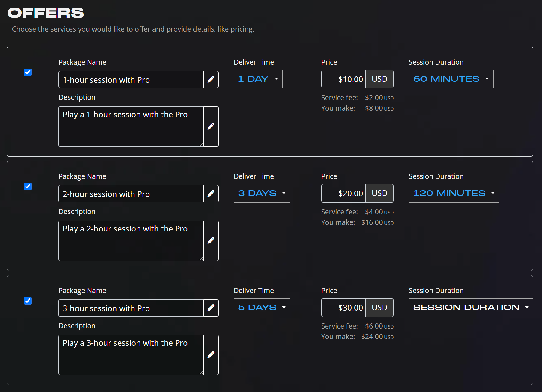Screen dimensions: 542x392
Task: Open the 120 MINUTES session duration dropdown
Action: [x=454, y=193]
